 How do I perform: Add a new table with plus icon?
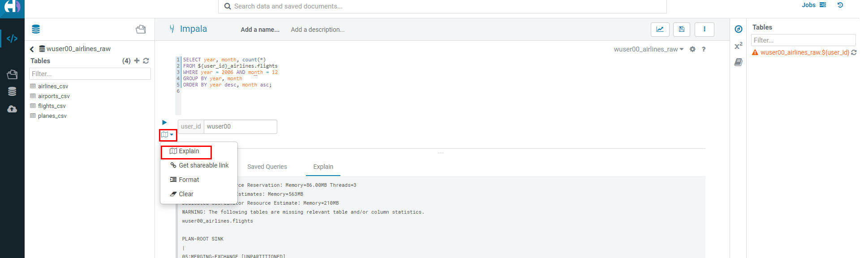coord(137,60)
